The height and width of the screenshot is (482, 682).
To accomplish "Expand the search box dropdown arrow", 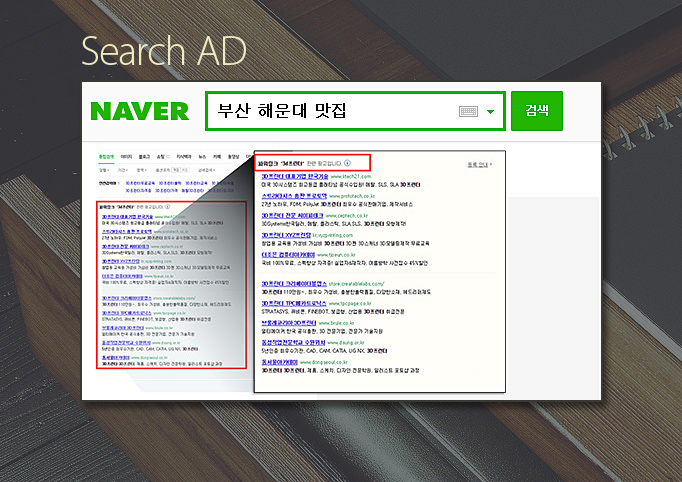I will (491, 112).
